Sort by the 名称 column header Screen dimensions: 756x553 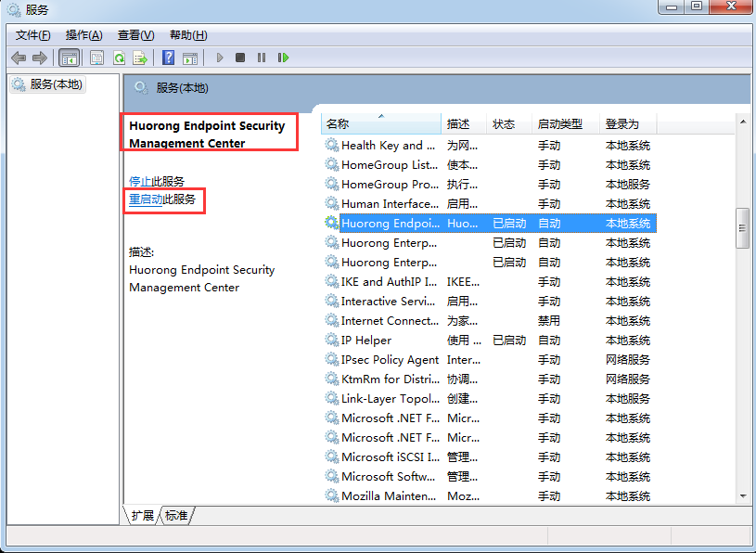(381, 124)
